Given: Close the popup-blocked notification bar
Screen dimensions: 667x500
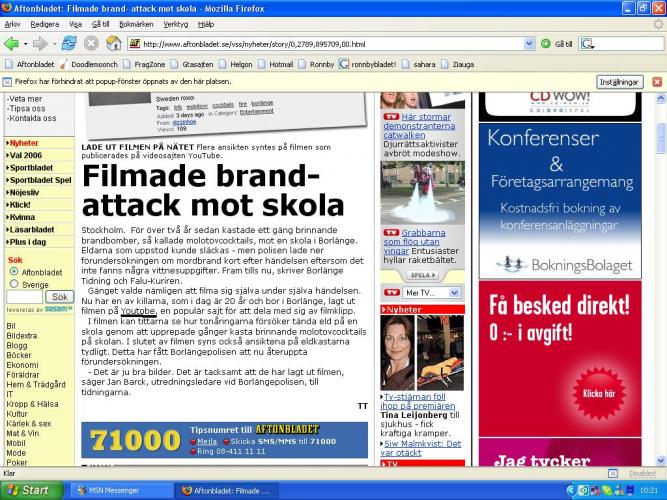Looking at the screenshot, I should click(x=657, y=82).
